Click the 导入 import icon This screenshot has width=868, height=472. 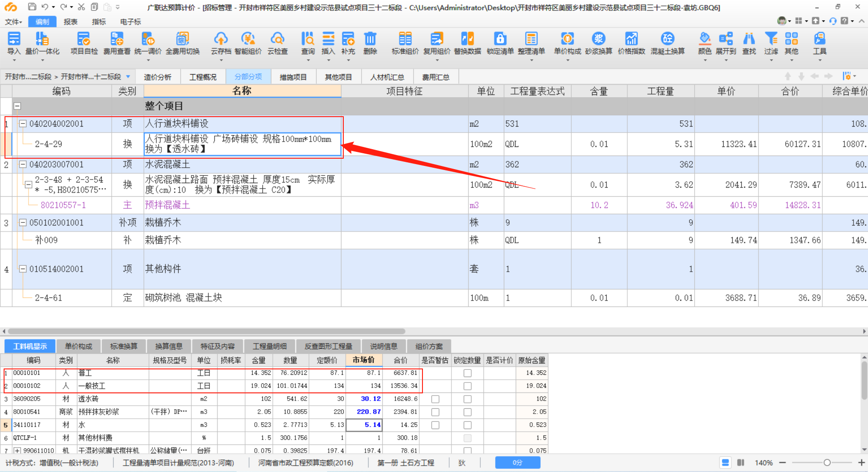click(x=14, y=43)
